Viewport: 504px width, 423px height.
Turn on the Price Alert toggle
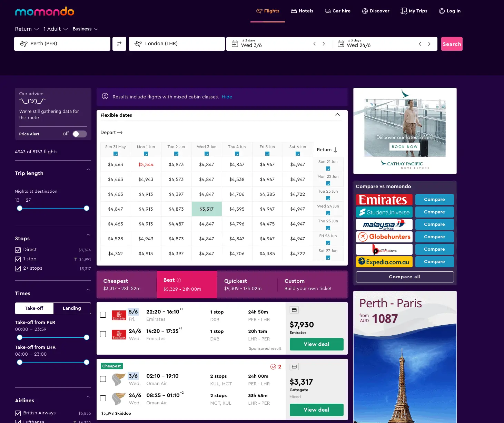click(79, 134)
